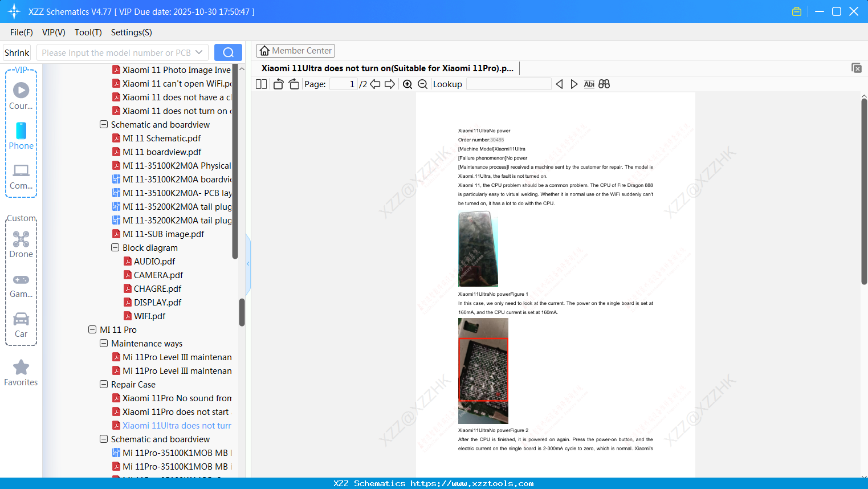Collapse the Maintenance ways folder
Viewport: 868px width, 489px height.
pos(104,343)
